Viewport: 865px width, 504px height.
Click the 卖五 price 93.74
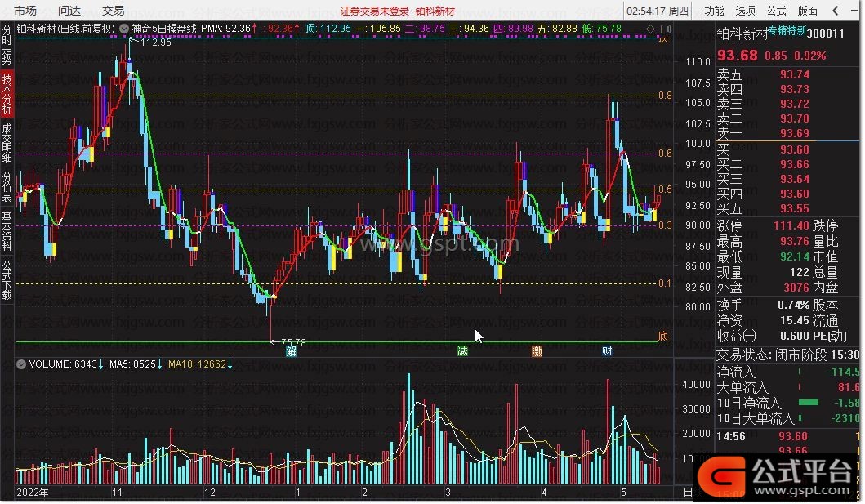pyautogui.click(x=795, y=74)
